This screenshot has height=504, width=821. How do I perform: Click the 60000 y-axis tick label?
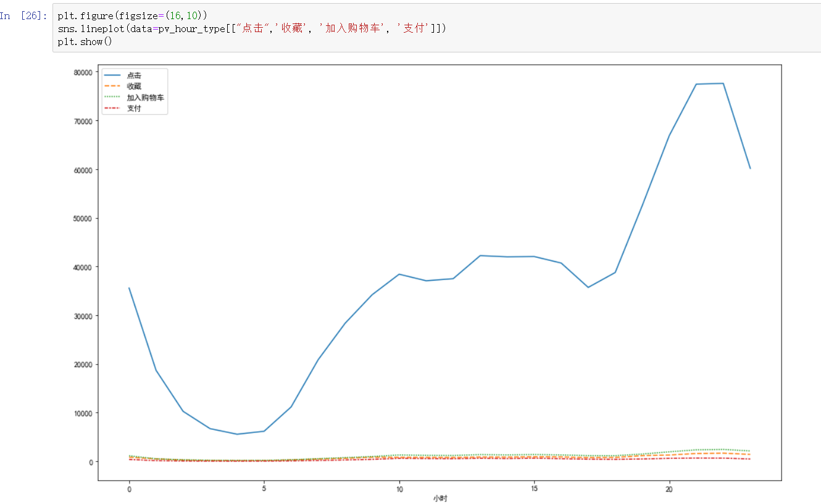pos(83,170)
